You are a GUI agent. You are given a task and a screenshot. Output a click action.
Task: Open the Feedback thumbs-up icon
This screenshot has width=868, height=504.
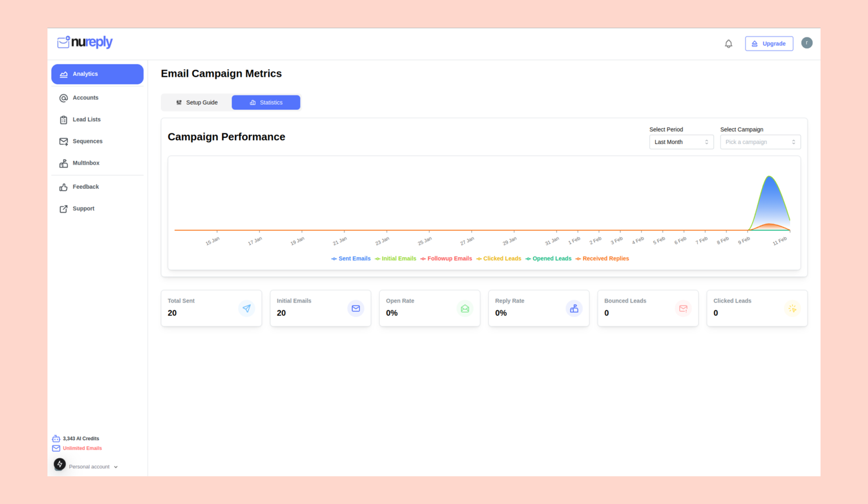(63, 187)
